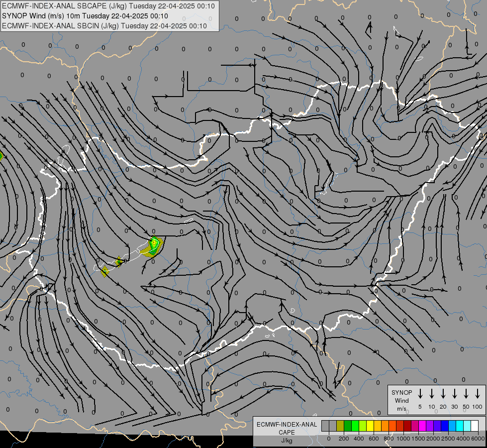Select the '6000' CAPE scale label
Screen dimensions: 487x448
[478, 439]
